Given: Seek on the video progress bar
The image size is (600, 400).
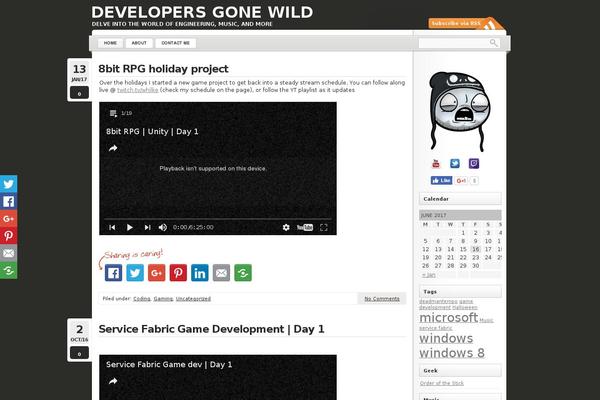Looking at the screenshot, I should point(218,219).
